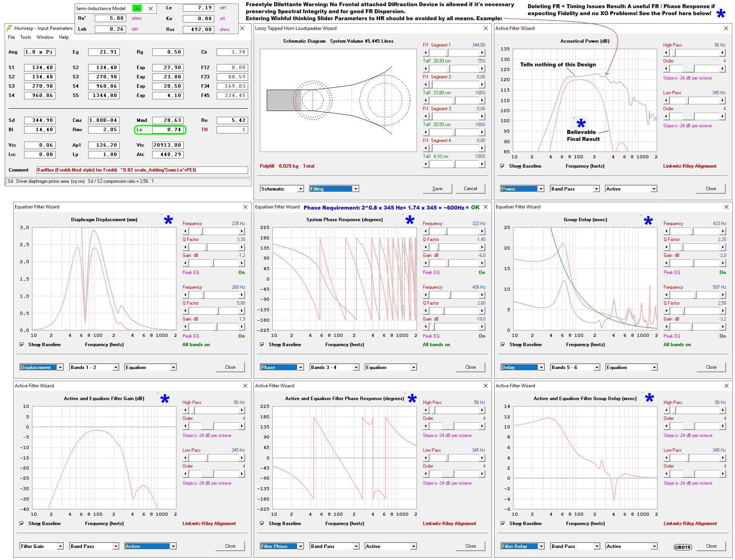Viewport: 735px width, 560px height.
Task: Click left arrow of Q Factor 2,50 slider
Action: [x=666, y=310]
